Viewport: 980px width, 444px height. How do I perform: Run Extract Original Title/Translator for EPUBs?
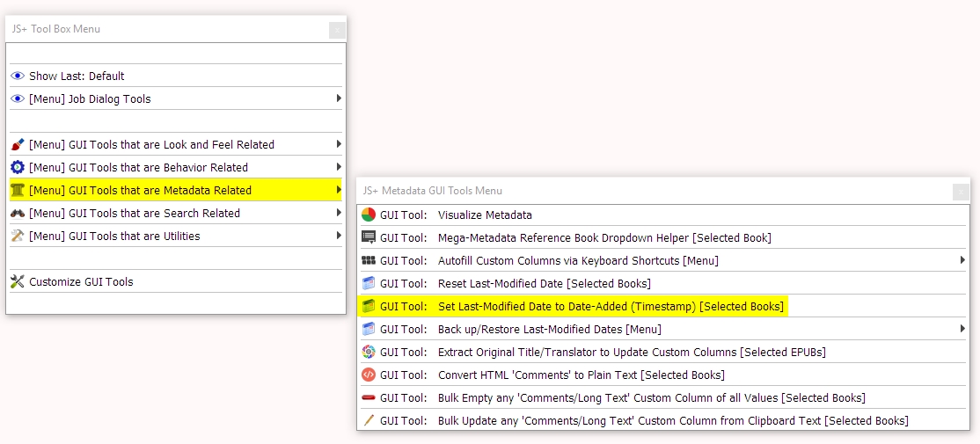click(663, 353)
